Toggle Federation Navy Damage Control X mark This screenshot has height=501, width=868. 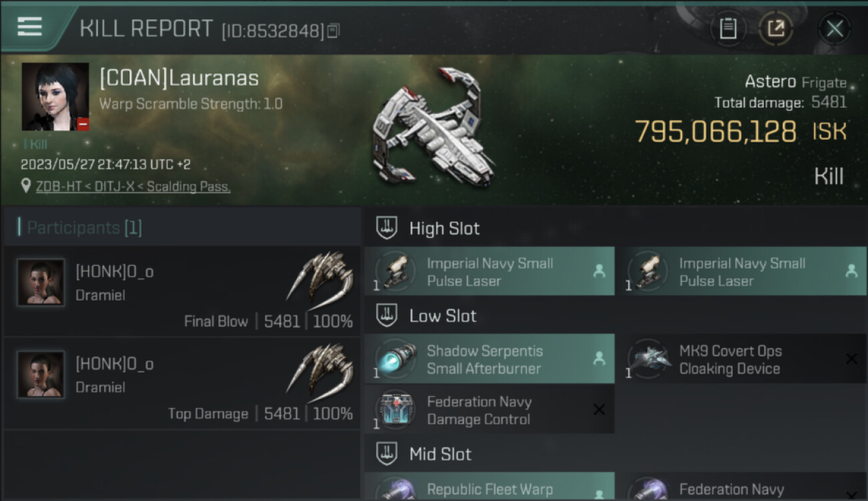(x=599, y=409)
